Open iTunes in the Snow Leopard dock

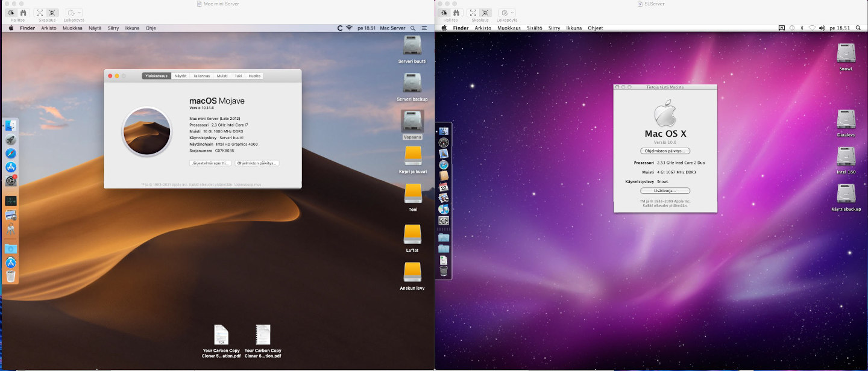[444, 209]
